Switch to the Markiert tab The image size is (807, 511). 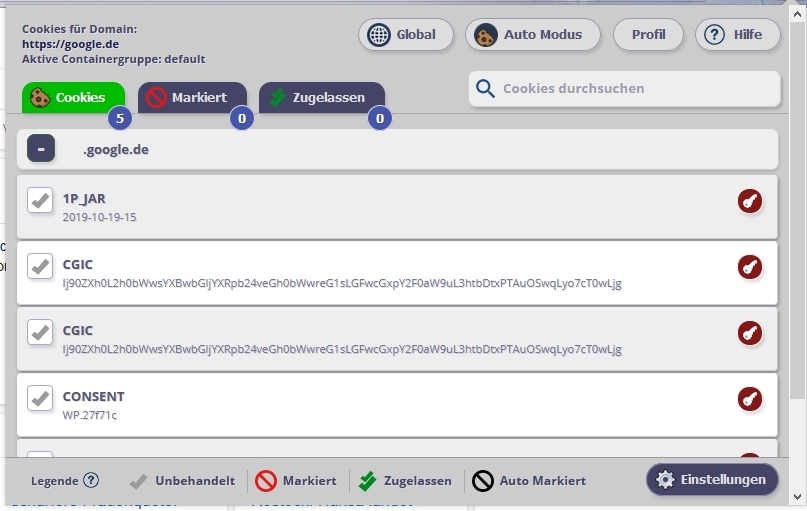(191, 98)
